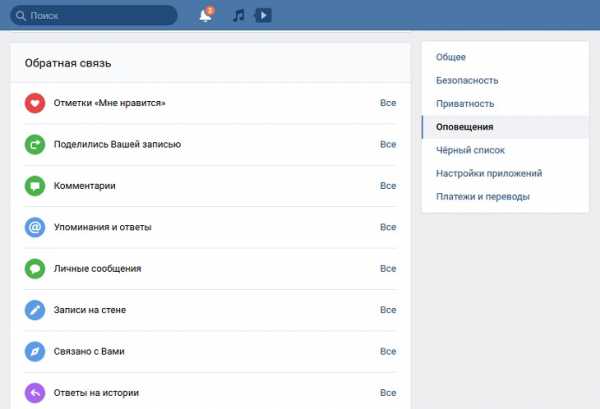Select the Оповещения settings section

click(505, 127)
